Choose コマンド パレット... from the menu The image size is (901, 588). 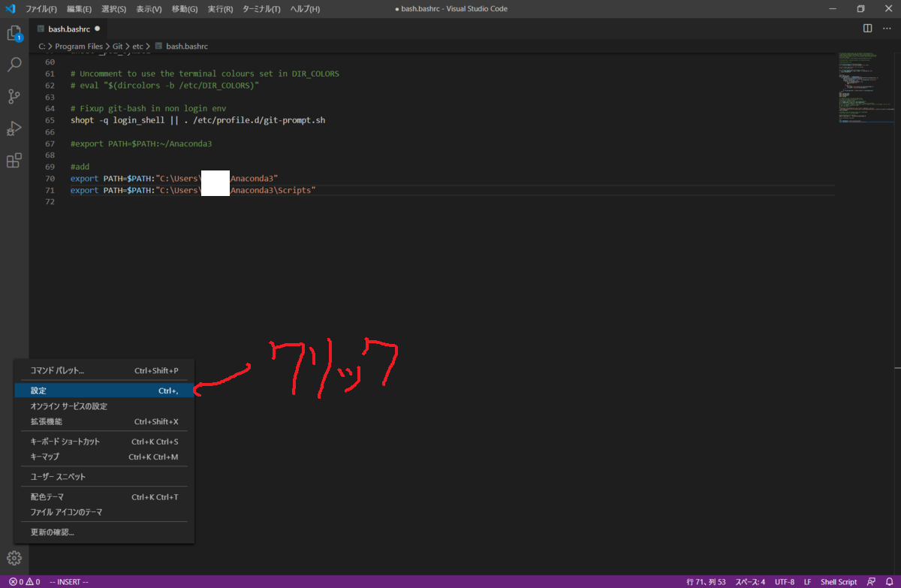click(104, 371)
